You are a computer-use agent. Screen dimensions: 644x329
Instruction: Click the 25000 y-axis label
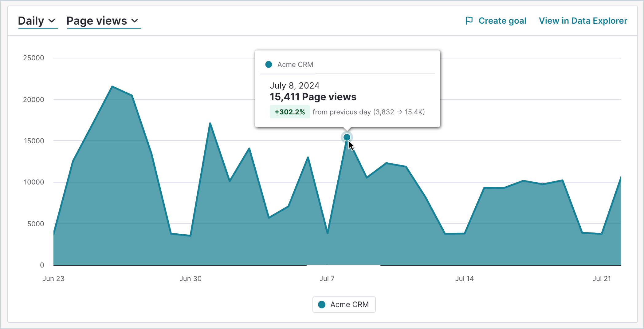(33, 58)
